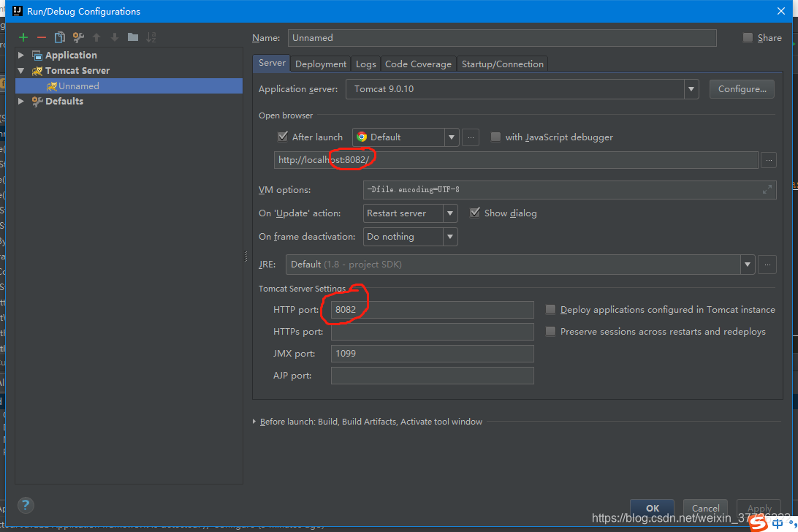Switch to the Startup/Connection tab
The width and height of the screenshot is (798, 532).
tap(502, 64)
